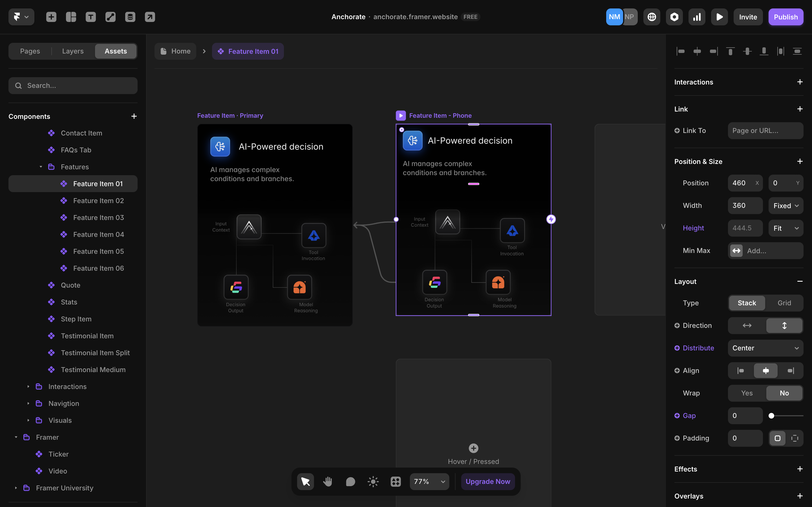Image resolution: width=812 pixels, height=507 pixels.
Task: Set Wrap to Yes in the Layout panel
Action: coord(747,393)
